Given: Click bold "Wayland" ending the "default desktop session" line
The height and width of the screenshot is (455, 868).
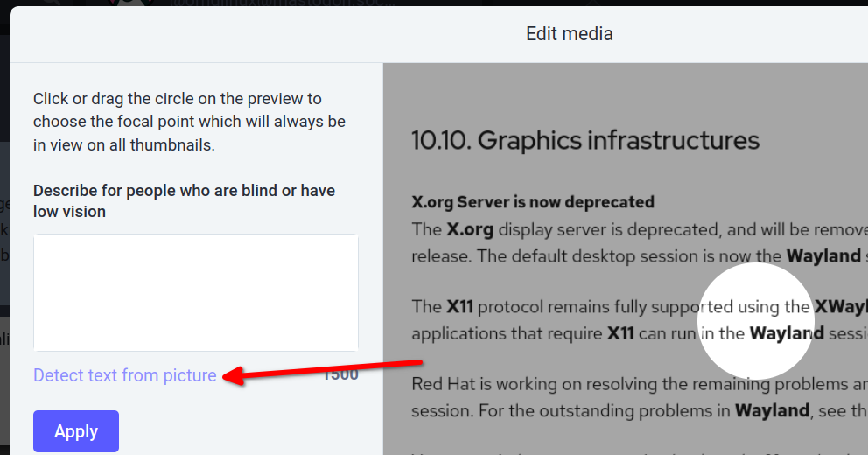Looking at the screenshot, I should coord(822,256).
